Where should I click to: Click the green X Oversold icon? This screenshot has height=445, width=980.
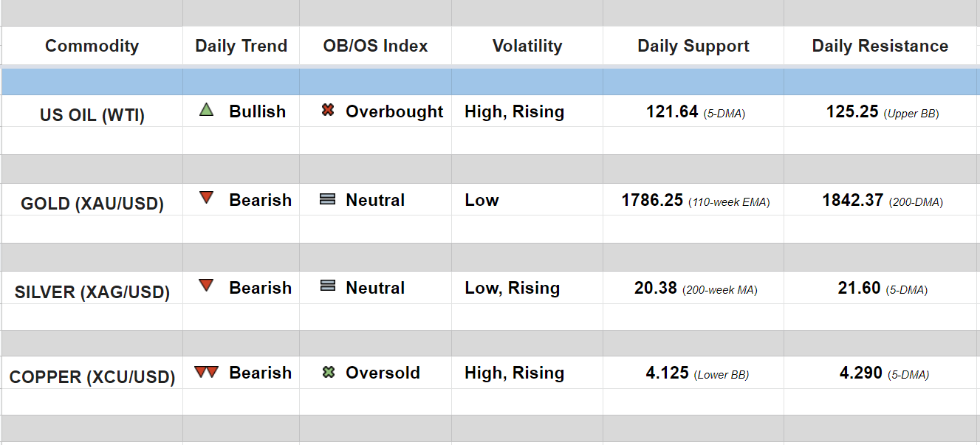pos(329,373)
